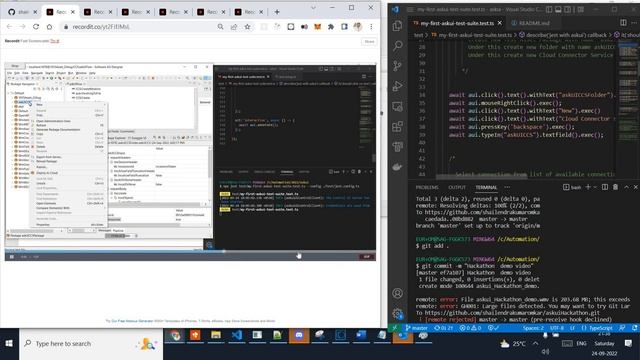Select TERMINAL tab

[486, 187]
